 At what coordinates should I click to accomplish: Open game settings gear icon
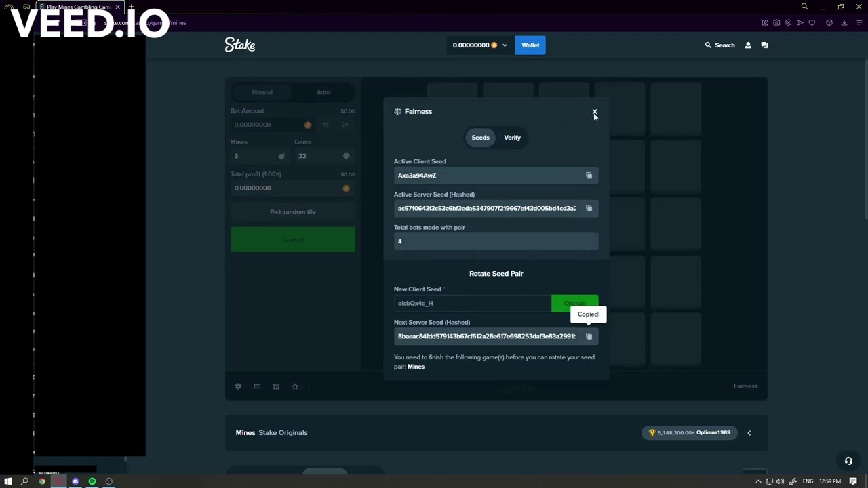coord(238,386)
